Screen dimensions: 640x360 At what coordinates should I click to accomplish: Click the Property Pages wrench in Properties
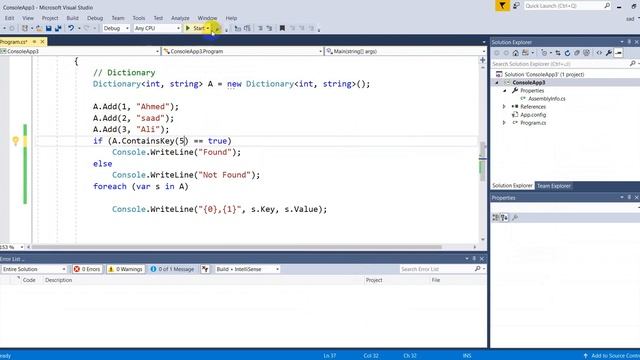coord(515,218)
